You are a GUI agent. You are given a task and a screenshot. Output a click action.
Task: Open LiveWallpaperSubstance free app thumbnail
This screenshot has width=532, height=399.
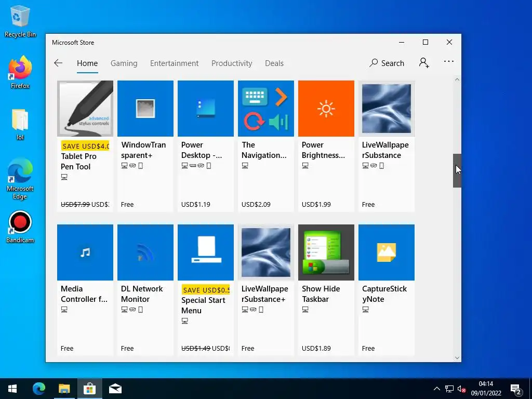pos(387,108)
